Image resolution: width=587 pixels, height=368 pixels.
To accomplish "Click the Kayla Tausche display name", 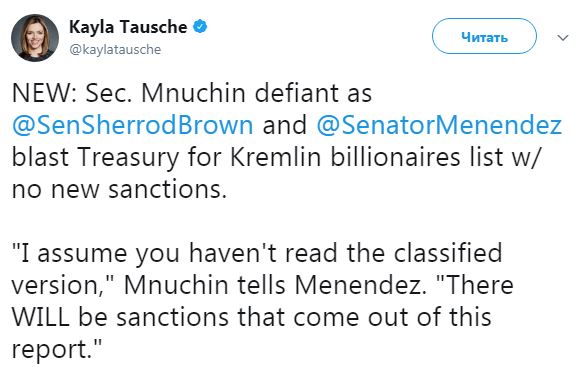I will click(128, 27).
